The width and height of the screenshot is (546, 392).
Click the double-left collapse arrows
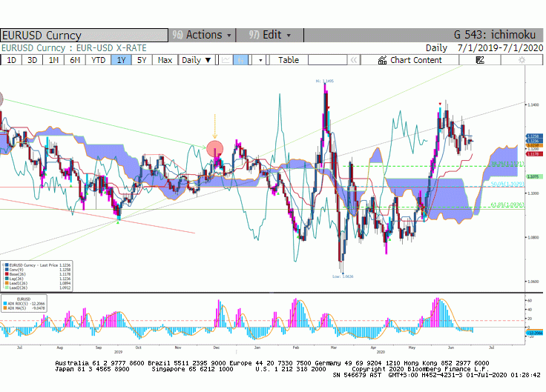pyautogui.click(x=354, y=60)
